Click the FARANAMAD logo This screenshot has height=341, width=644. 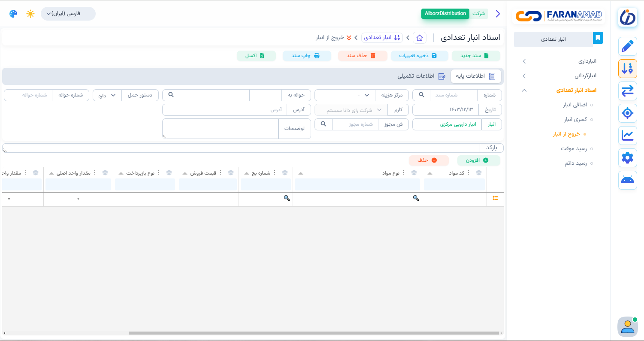click(559, 16)
